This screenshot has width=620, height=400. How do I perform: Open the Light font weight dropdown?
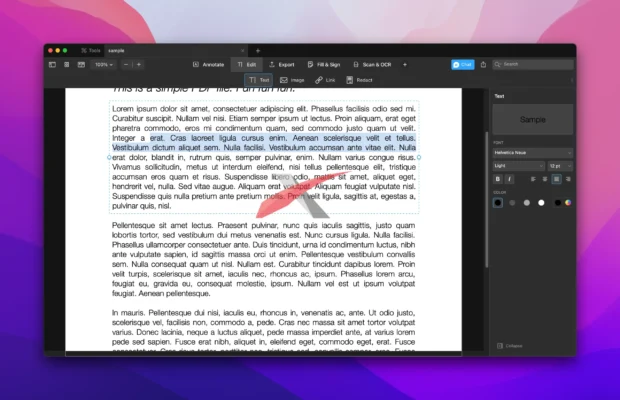(519, 166)
